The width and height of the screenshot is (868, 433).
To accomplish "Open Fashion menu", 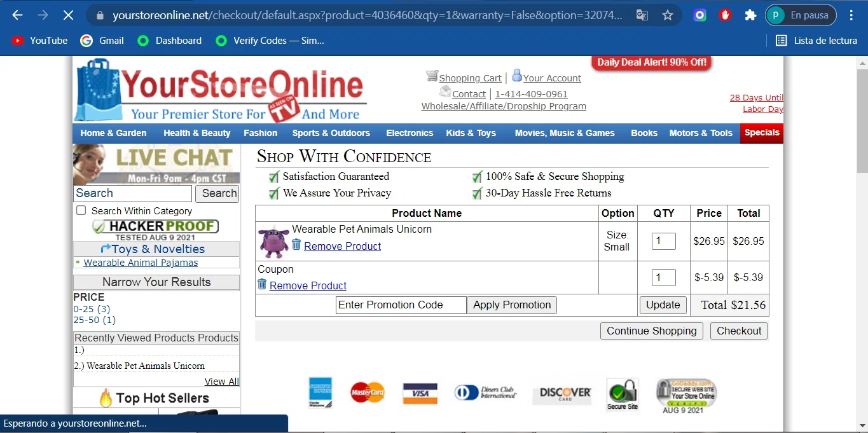I will 261,133.
